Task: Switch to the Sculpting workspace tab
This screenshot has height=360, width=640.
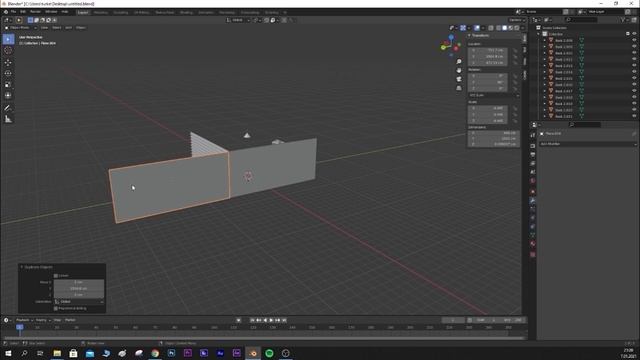Action: [x=121, y=13]
